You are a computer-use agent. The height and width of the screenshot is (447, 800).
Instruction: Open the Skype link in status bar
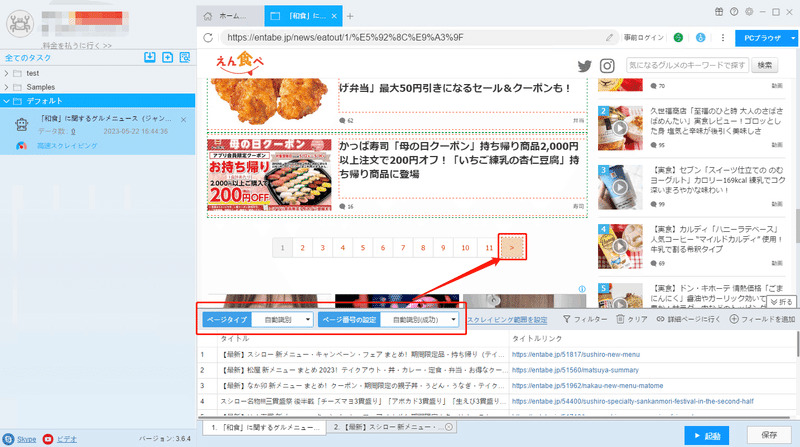click(27, 439)
